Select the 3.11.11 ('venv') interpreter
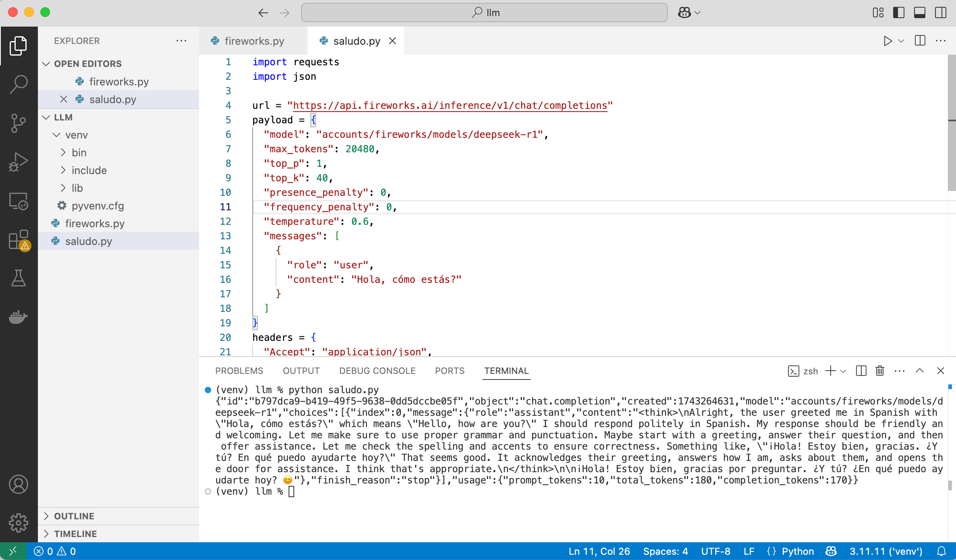This screenshot has width=956, height=560. point(886,551)
